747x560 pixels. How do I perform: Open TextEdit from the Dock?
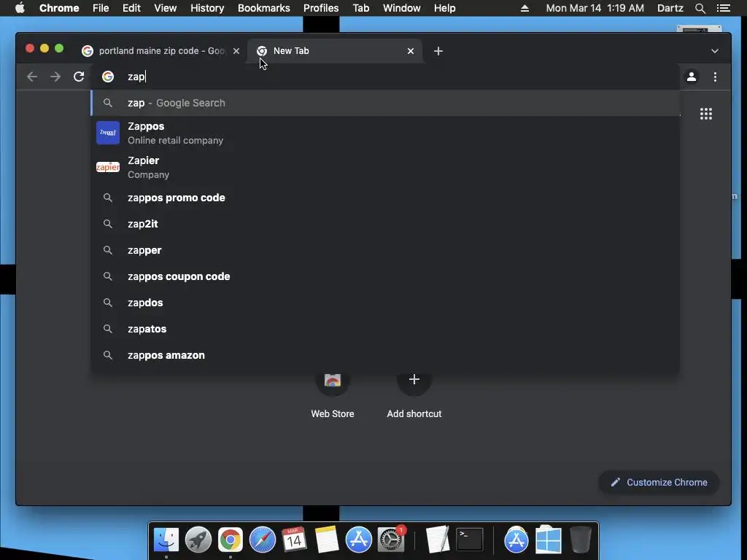point(438,540)
